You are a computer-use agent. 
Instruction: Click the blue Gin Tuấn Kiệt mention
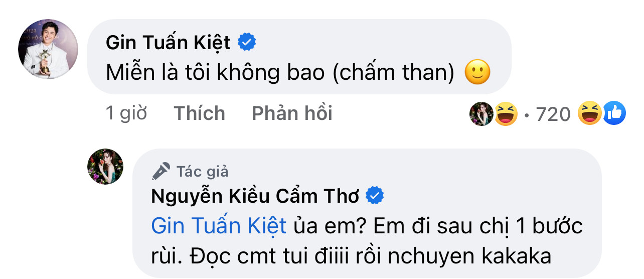pyautogui.click(x=219, y=226)
